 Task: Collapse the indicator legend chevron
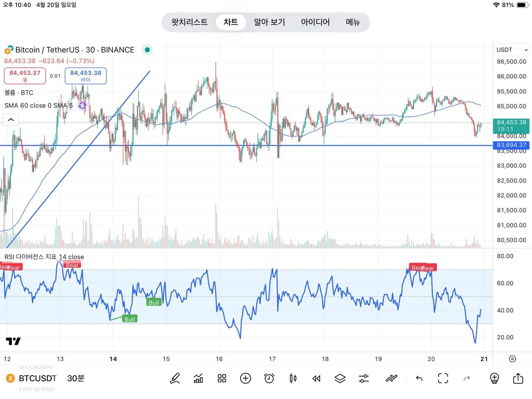11,120
